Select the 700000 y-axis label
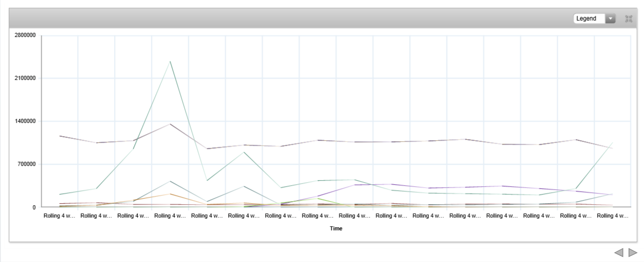Screen dimensions: 644x262 coord(26,164)
